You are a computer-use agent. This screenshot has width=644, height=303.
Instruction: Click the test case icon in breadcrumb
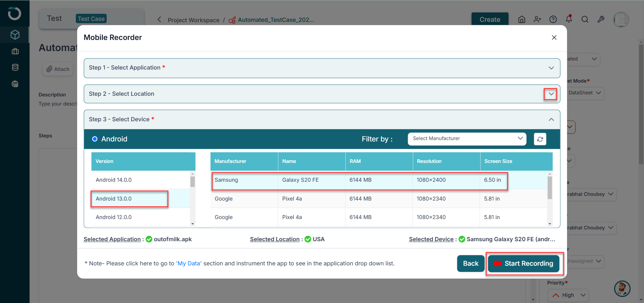click(x=232, y=20)
